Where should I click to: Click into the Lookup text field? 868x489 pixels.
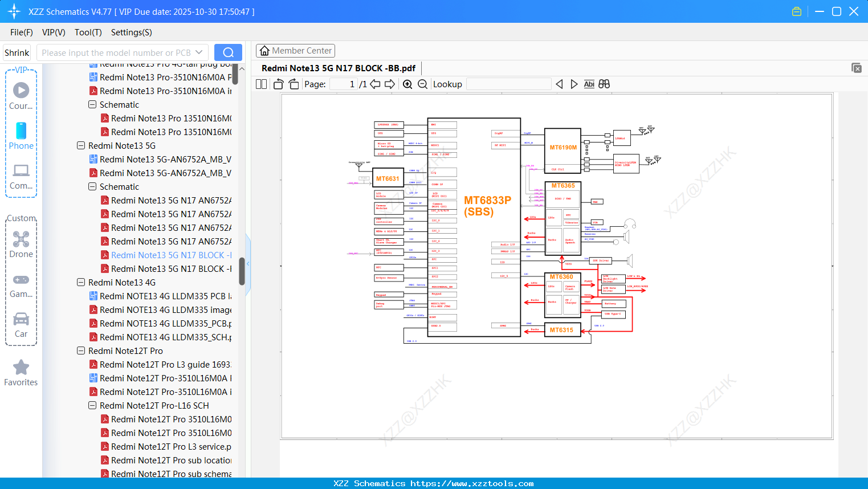pyautogui.click(x=508, y=84)
